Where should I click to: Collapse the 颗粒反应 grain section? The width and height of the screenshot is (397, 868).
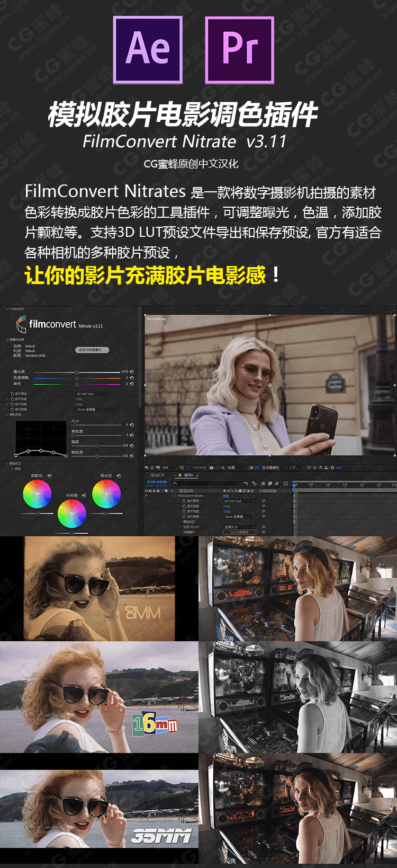point(7,415)
